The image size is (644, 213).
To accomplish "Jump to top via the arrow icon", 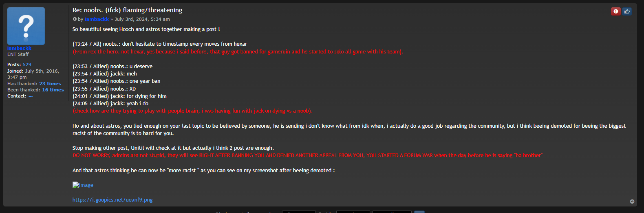I will [x=632, y=202].
